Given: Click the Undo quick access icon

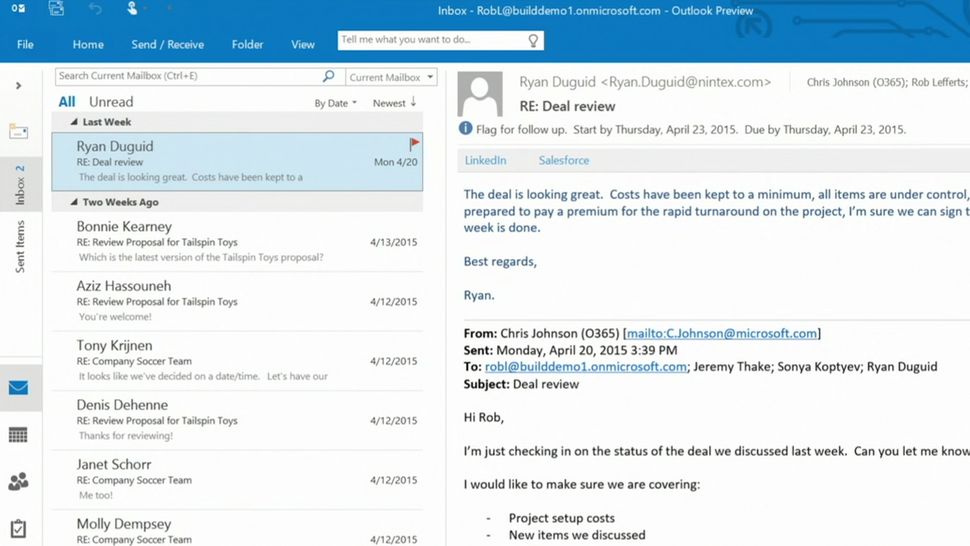Looking at the screenshot, I should tap(95, 9).
